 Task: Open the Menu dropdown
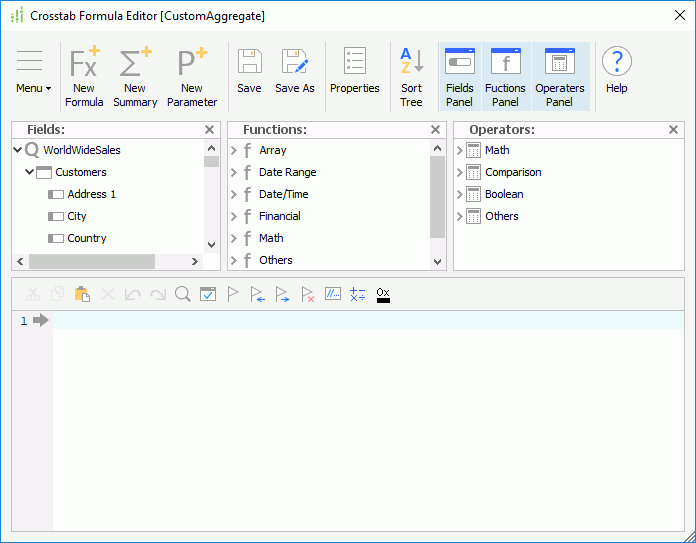click(x=33, y=76)
